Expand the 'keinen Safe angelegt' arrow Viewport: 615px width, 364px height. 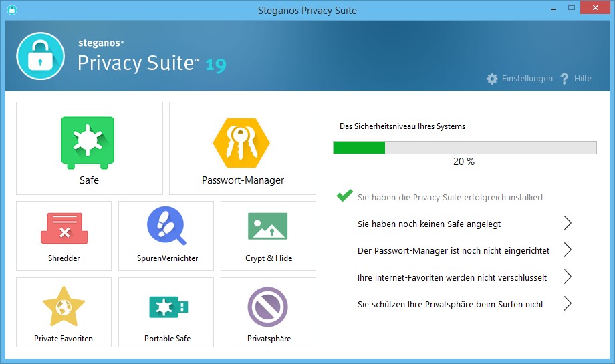[568, 223]
